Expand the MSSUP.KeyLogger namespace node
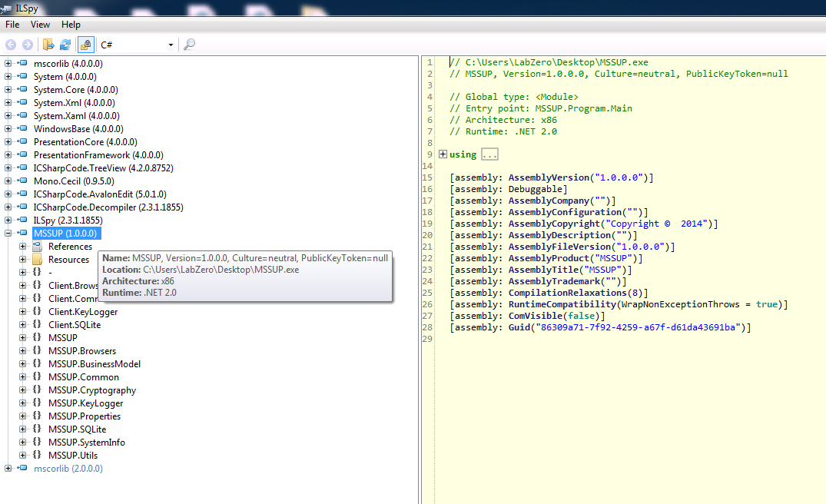 pyautogui.click(x=22, y=403)
